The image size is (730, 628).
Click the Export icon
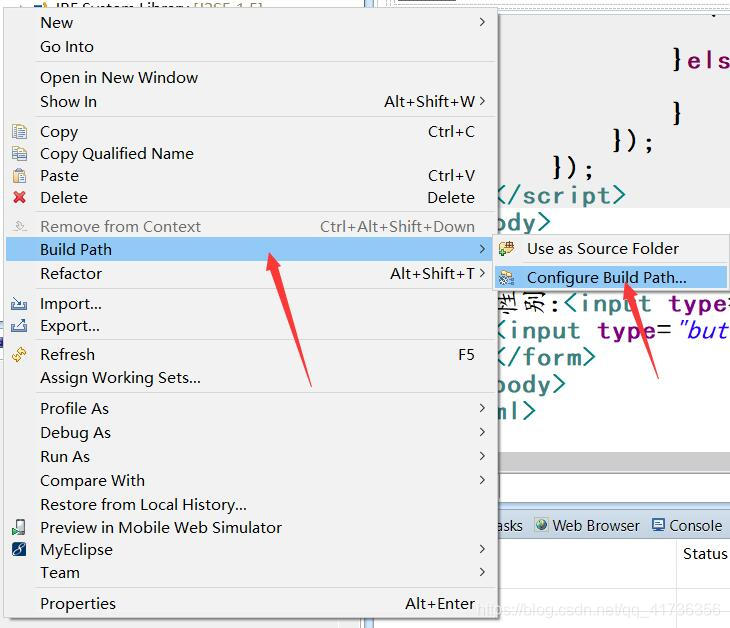click(19, 326)
